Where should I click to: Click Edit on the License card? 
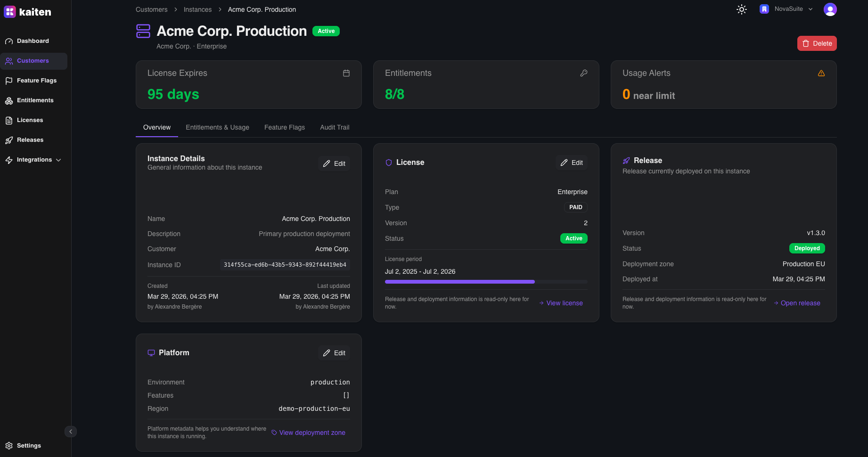tap(572, 163)
